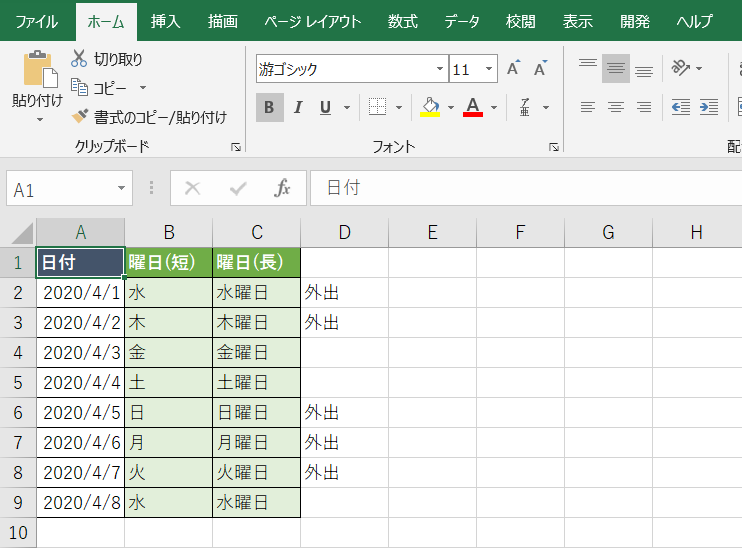Click the Insert Function fx icon

coord(282,188)
